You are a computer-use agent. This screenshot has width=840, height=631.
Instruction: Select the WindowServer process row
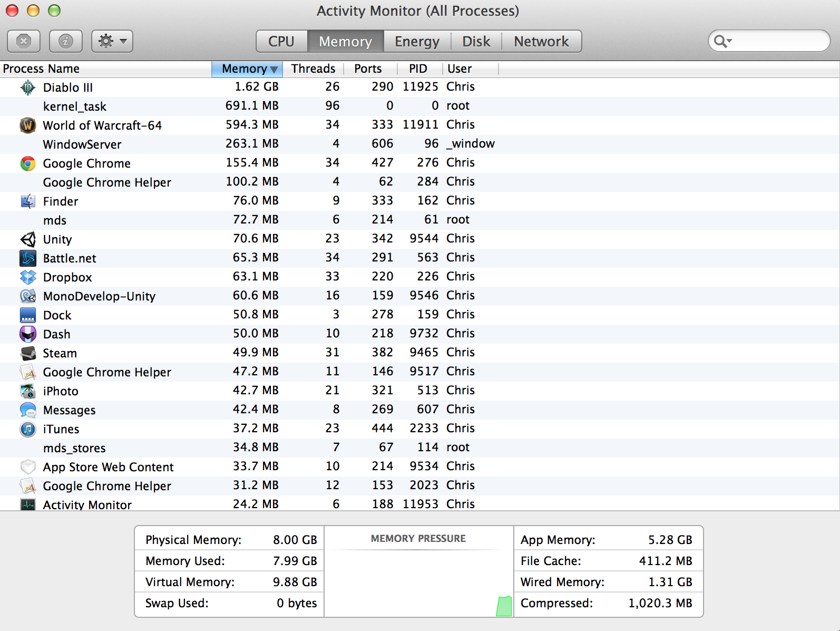(x=419, y=144)
